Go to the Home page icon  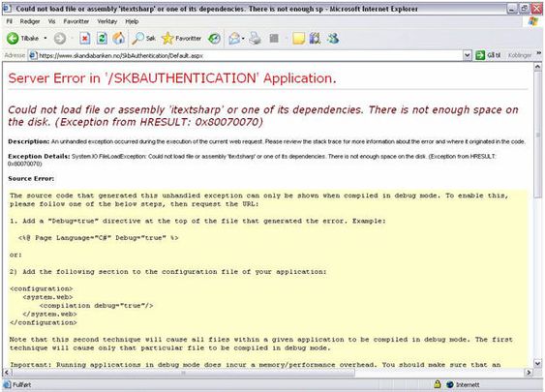click(x=119, y=38)
